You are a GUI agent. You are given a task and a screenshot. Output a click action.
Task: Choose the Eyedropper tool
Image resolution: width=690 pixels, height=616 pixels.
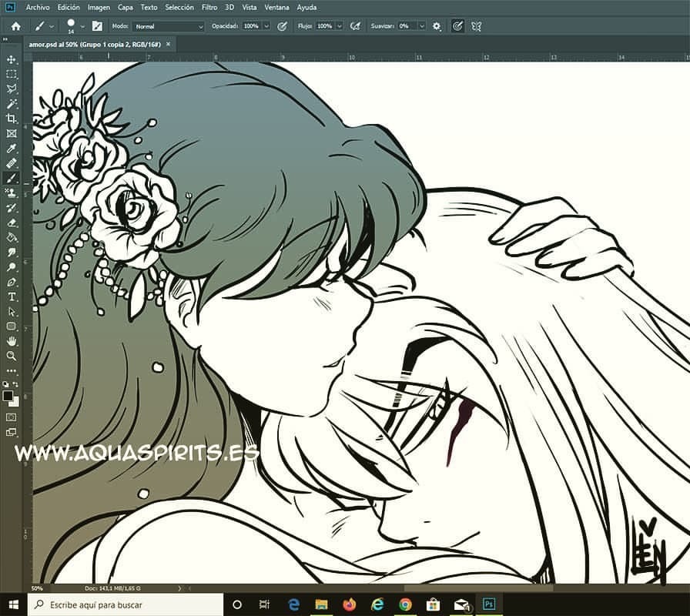[x=12, y=149]
